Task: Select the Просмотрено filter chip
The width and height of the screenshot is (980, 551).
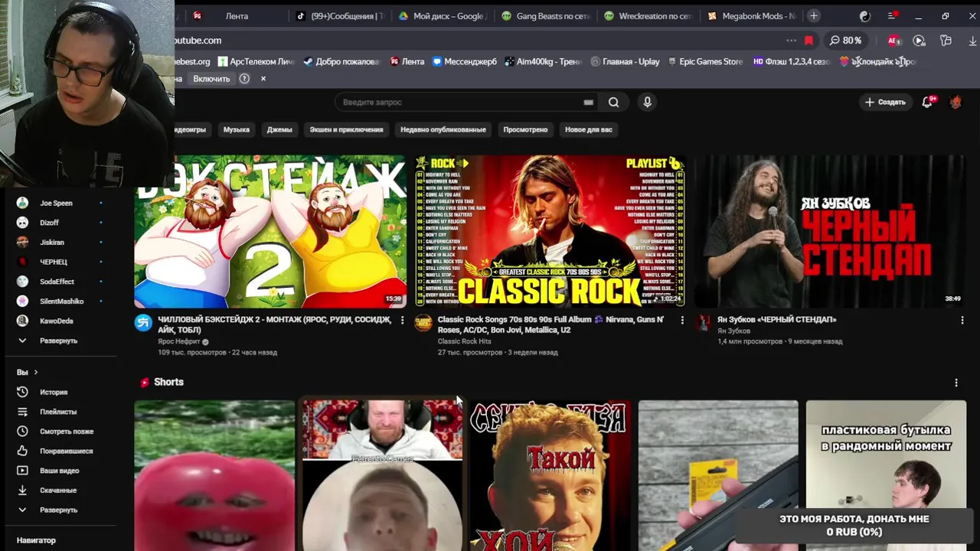Action: [525, 129]
